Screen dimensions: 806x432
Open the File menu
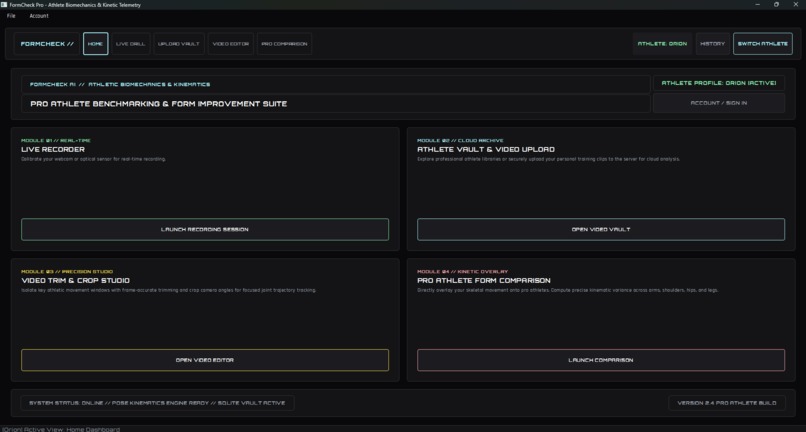pyautogui.click(x=11, y=16)
